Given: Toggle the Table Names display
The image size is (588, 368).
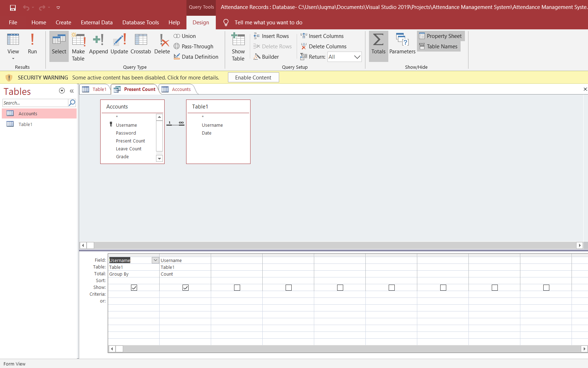Looking at the screenshot, I should point(438,46).
